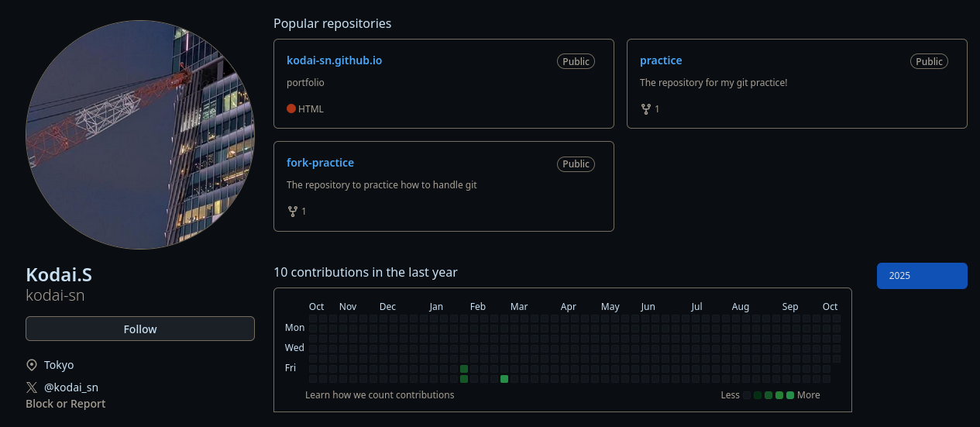Click the red HTML language dot
The image size is (980, 427).
tap(291, 109)
